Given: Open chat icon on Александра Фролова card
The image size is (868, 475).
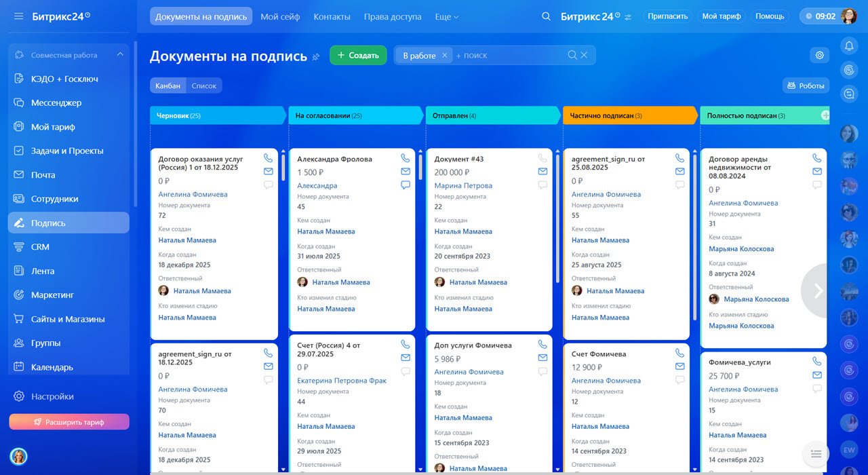Looking at the screenshot, I should pos(406,185).
